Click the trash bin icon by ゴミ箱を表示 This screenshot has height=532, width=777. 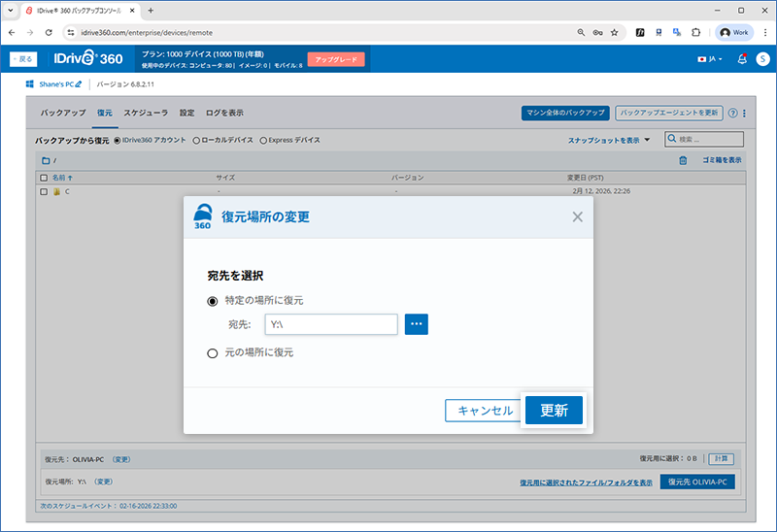click(x=683, y=160)
